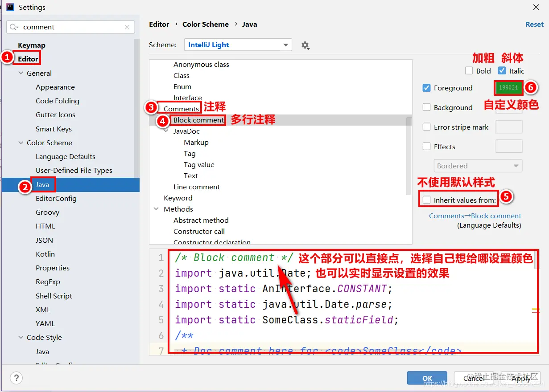Clear the search field with the X icon
The height and width of the screenshot is (392, 549).
127,27
